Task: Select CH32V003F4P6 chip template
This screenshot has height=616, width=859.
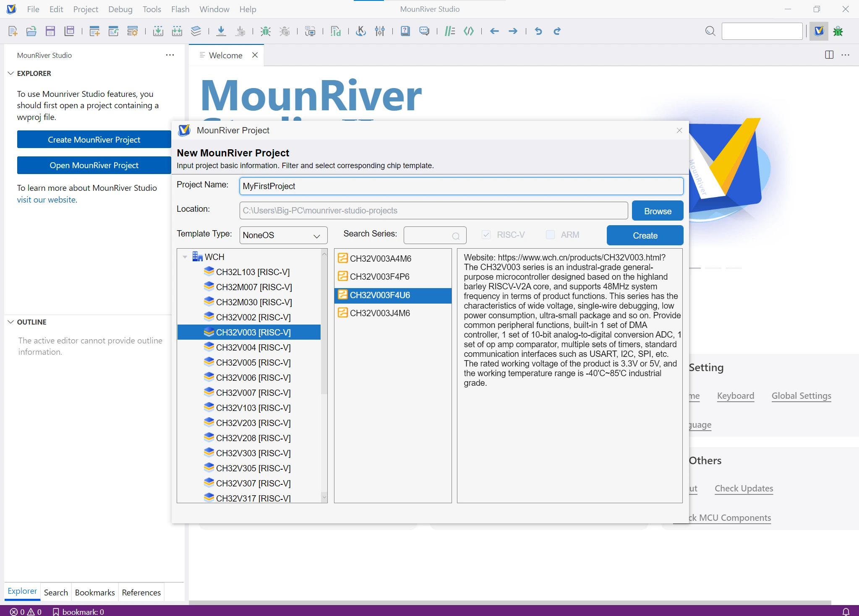Action: coord(393,277)
